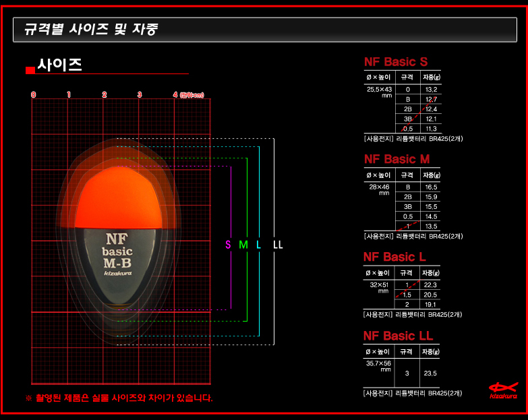Click the green 'M' size label
This screenshot has height=420, width=528.
pos(243,245)
